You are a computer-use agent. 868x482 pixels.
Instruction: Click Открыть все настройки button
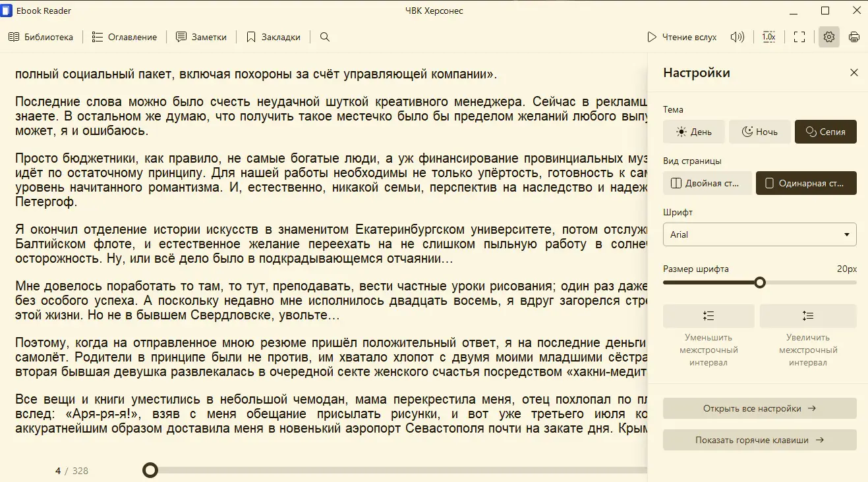(x=760, y=408)
